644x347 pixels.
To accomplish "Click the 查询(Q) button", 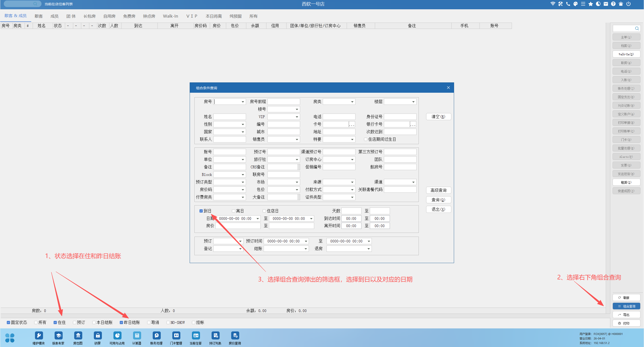I will point(438,200).
